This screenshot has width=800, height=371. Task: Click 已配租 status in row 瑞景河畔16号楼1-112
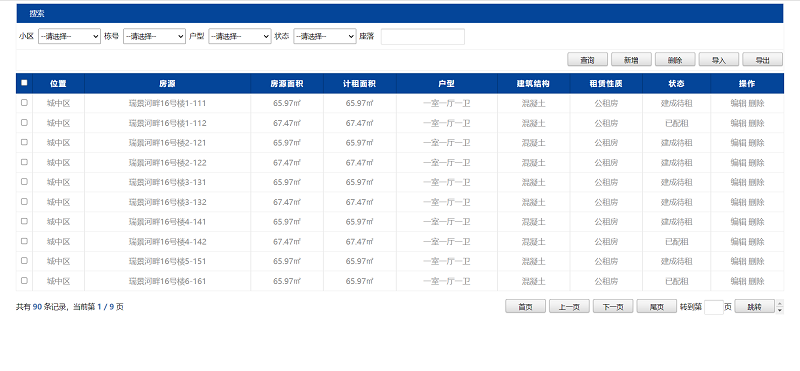tap(677, 123)
